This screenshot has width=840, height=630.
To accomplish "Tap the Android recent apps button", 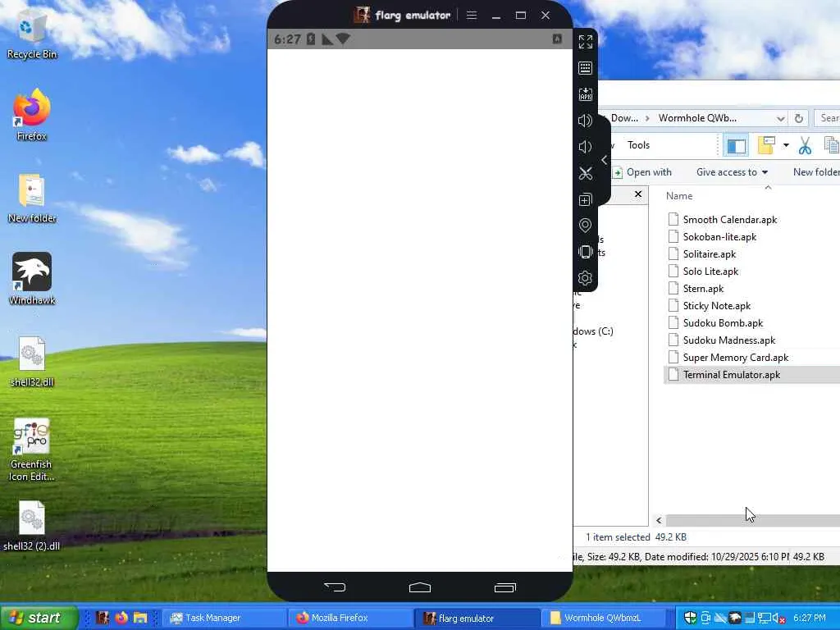I will [505, 587].
